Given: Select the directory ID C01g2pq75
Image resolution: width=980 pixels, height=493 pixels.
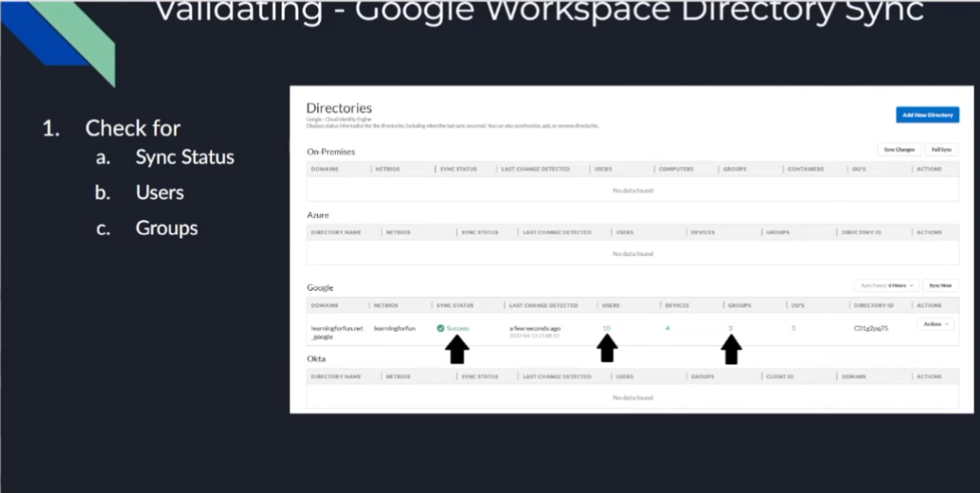Looking at the screenshot, I should (871, 328).
